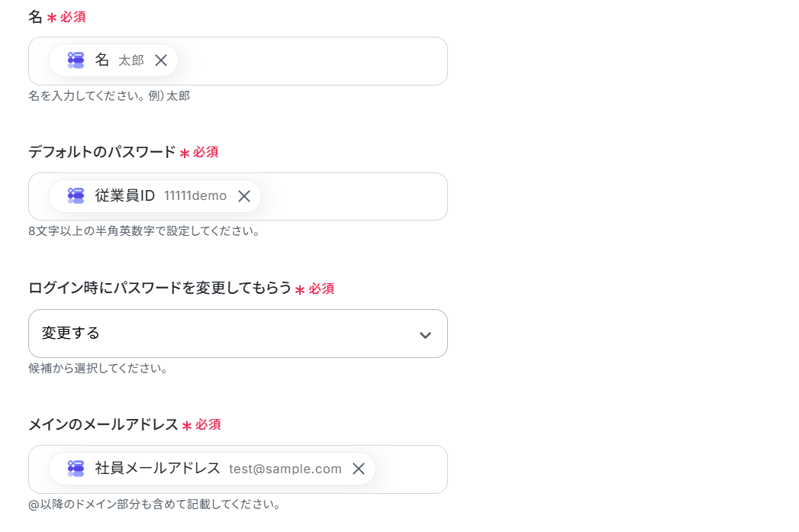Click the 11111demo value text
This screenshot has height=532, width=799.
(x=195, y=196)
